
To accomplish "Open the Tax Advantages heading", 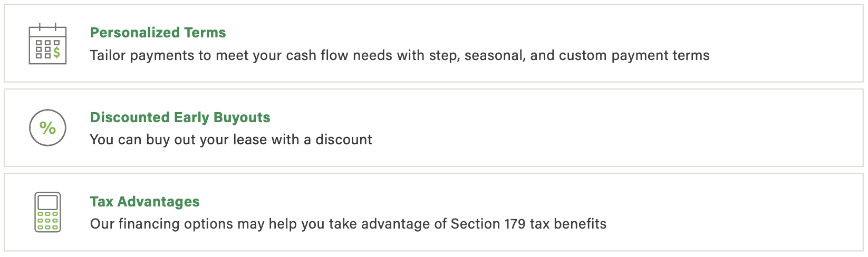I will pyautogui.click(x=144, y=202).
